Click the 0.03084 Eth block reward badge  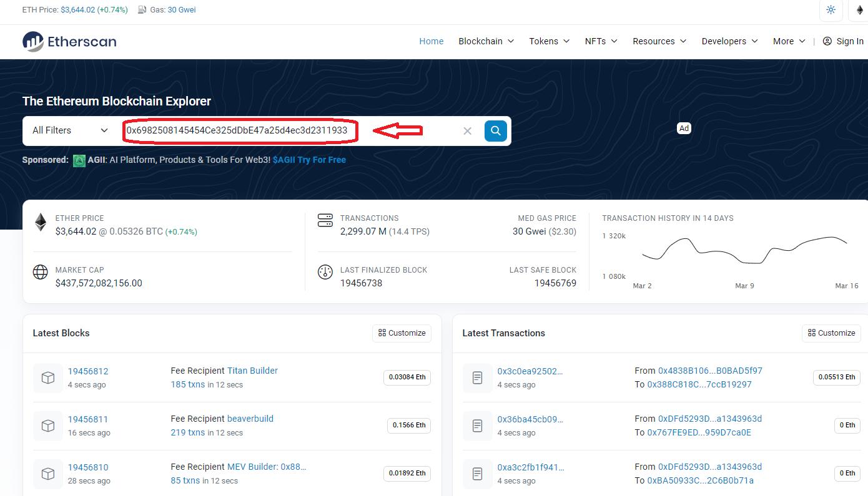click(x=407, y=377)
